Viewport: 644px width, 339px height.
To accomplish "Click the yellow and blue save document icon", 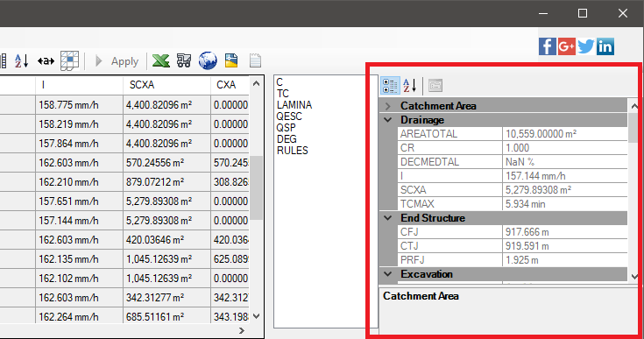I will 231,60.
